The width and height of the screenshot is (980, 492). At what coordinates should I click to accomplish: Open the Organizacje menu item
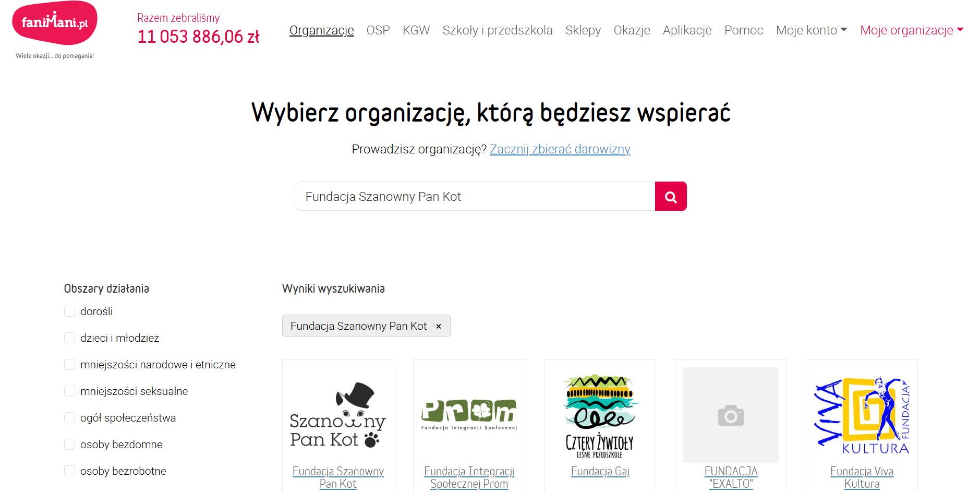(x=322, y=30)
